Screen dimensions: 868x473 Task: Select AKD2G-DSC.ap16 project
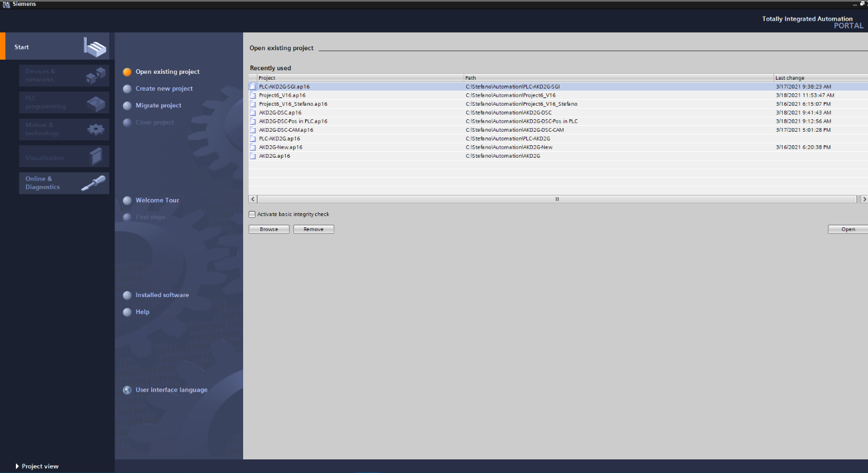pyautogui.click(x=558, y=113)
